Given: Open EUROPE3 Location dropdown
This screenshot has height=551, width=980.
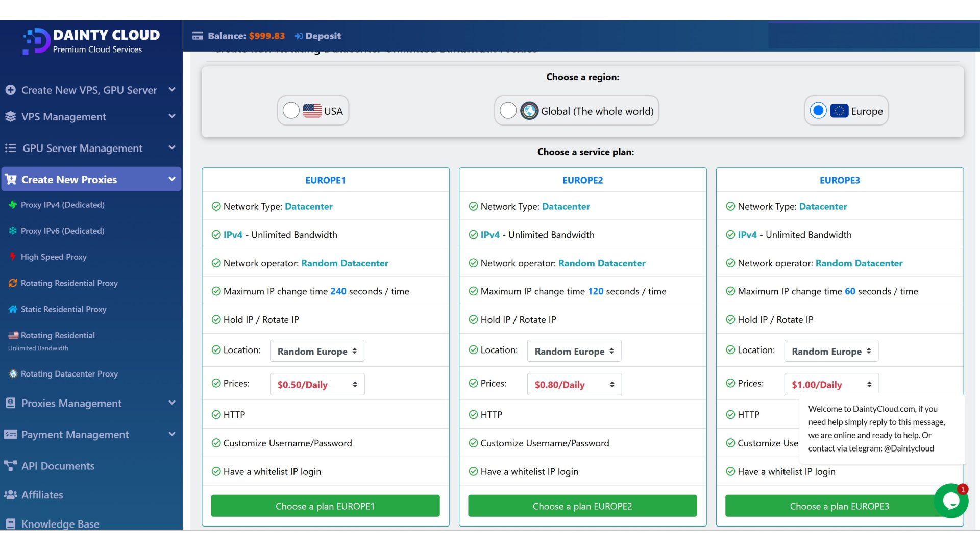Looking at the screenshot, I should (831, 351).
